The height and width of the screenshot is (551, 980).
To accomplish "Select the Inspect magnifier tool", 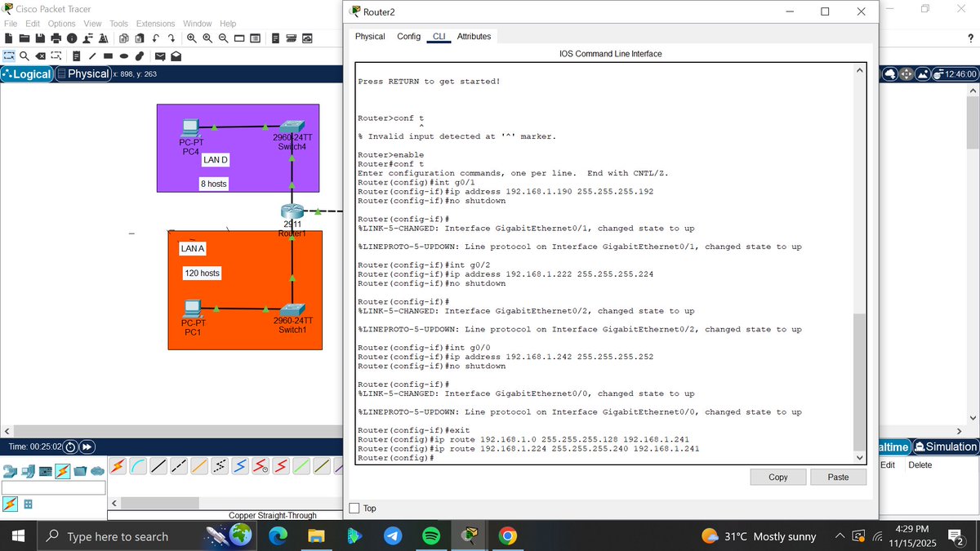I will (x=24, y=56).
